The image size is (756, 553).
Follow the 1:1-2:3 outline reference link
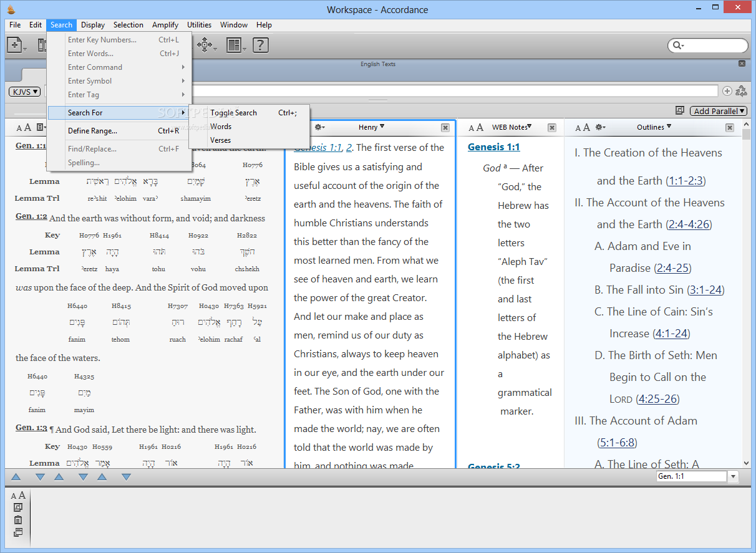[x=686, y=181]
